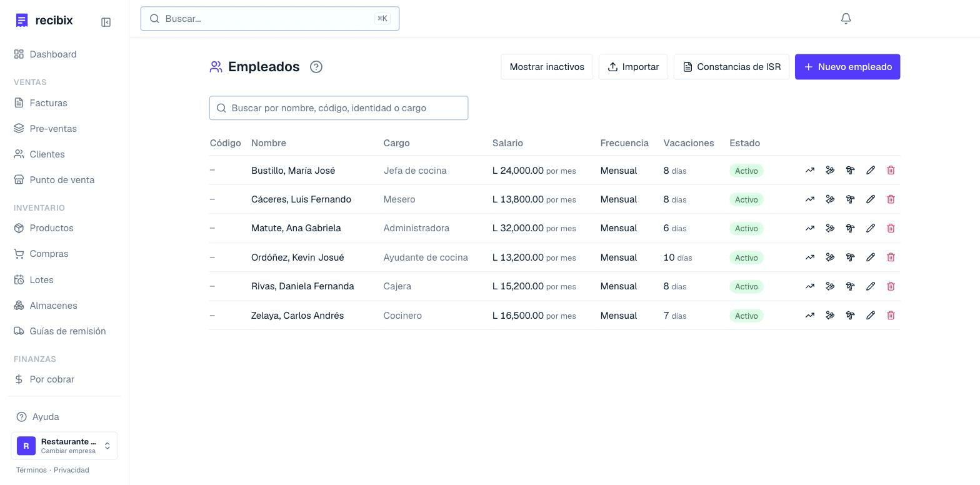The height and width of the screenshot is (485, 980).
Task: Open Constancias de ISR
Action: pos(731,67)
